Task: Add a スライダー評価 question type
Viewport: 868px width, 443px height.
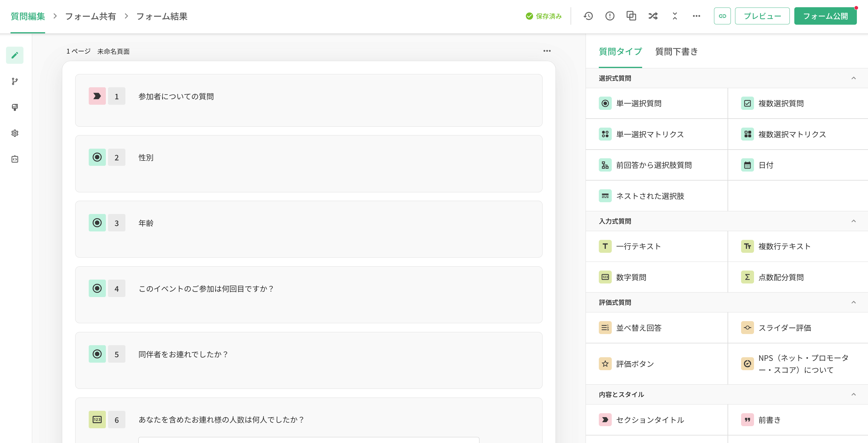Action: pyautogui.click(x=798, y=328)
